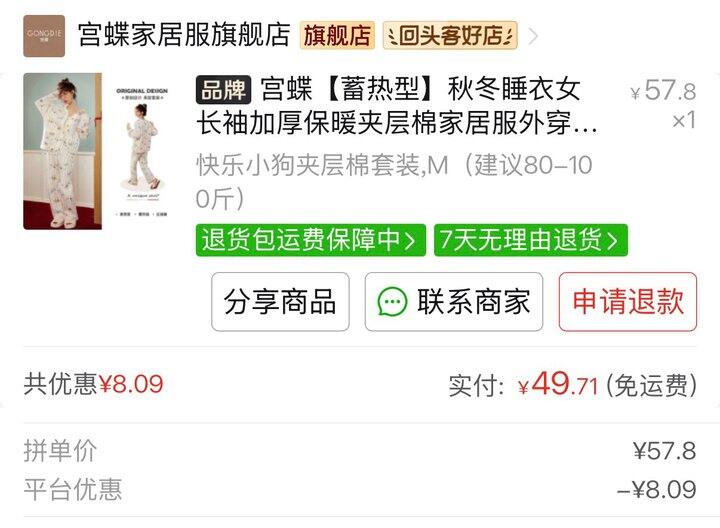
Task: Open the pajama product thumbnail image
Action: click(x=98, y=151)
